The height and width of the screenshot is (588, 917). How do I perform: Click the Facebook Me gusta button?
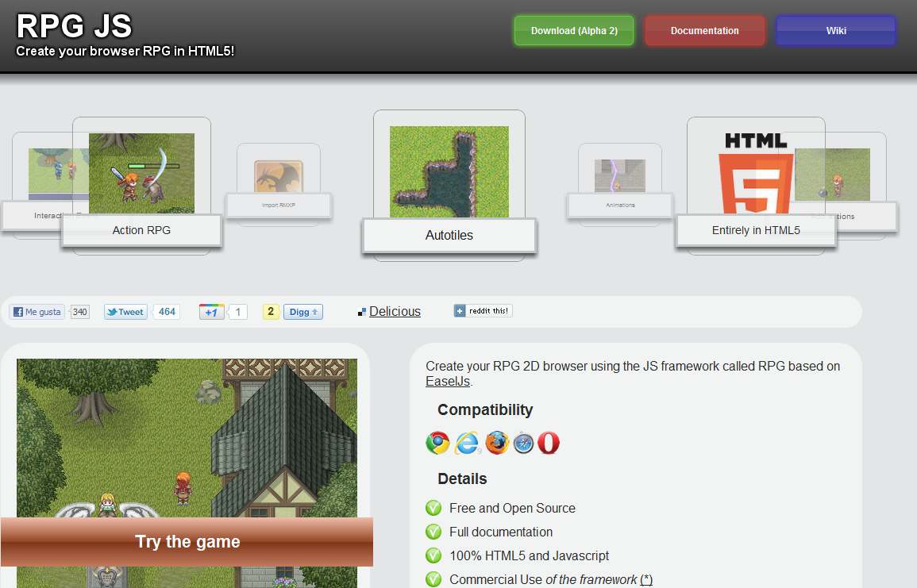pos(36,311)
